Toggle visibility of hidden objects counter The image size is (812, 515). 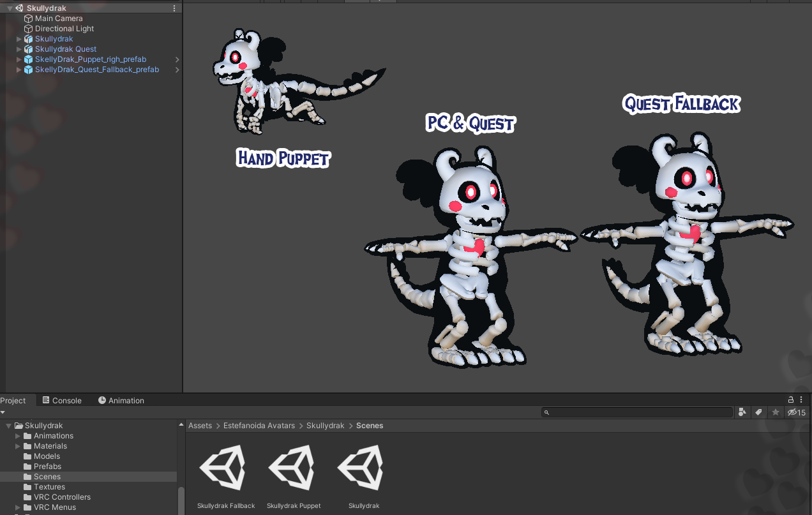(795, 412)
